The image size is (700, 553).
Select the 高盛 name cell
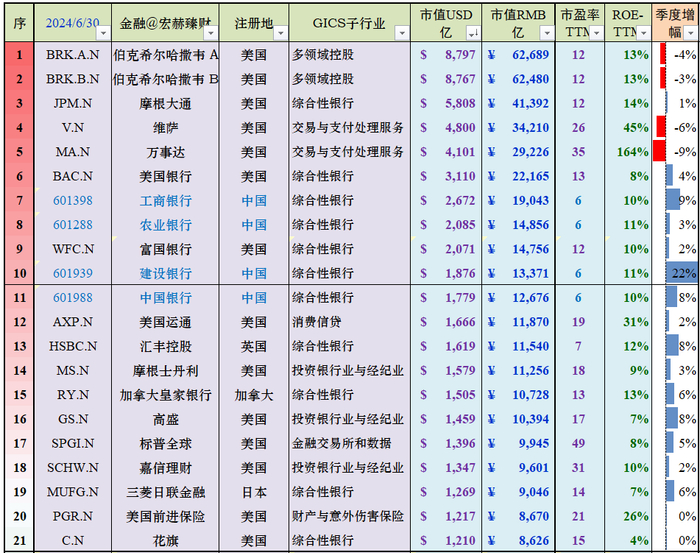[x=166, y=419]
